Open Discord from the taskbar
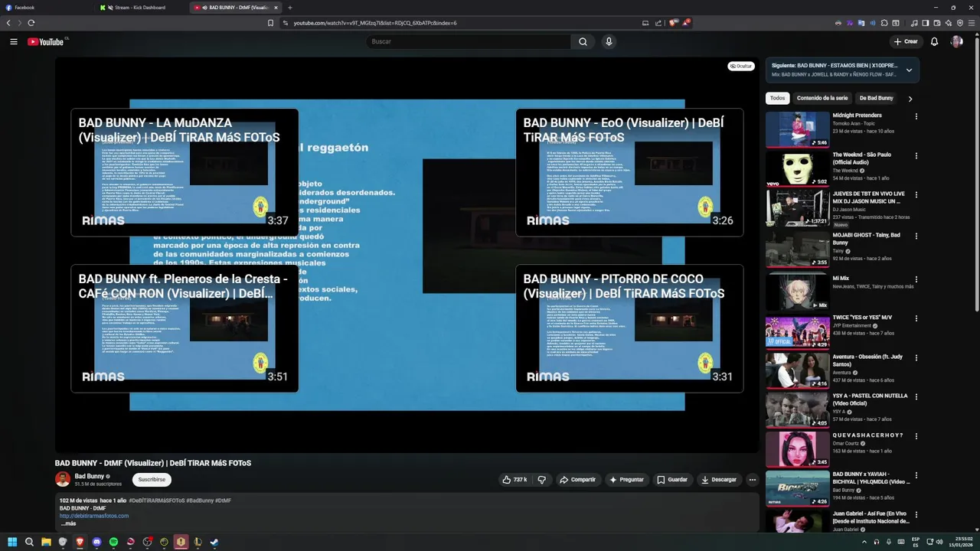 tap(96, 542)
